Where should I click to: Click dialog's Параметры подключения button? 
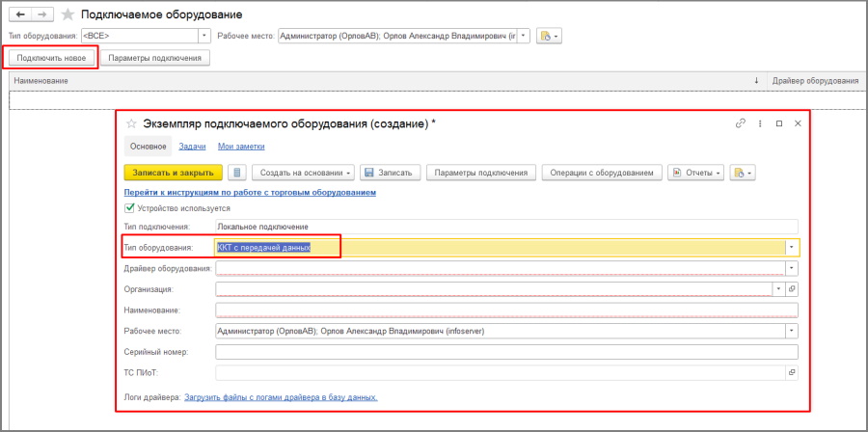click(481, 173)
